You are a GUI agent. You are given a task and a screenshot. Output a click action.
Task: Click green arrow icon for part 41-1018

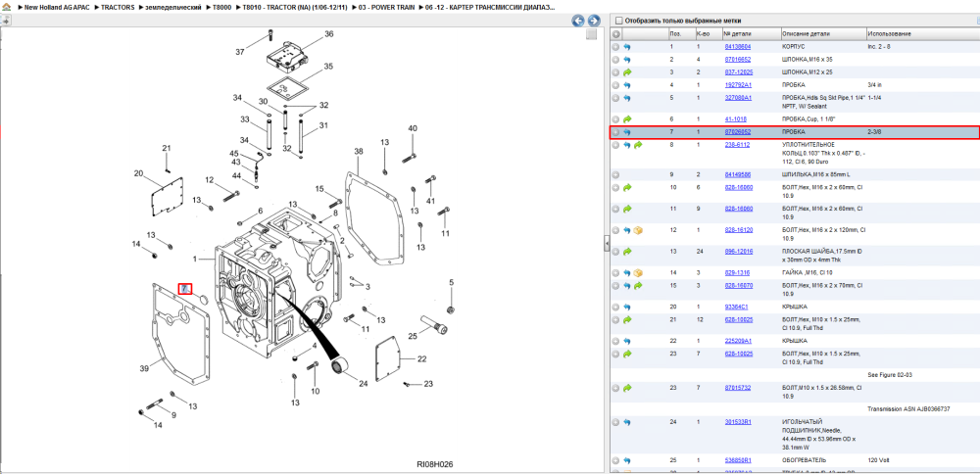[627, 118]
